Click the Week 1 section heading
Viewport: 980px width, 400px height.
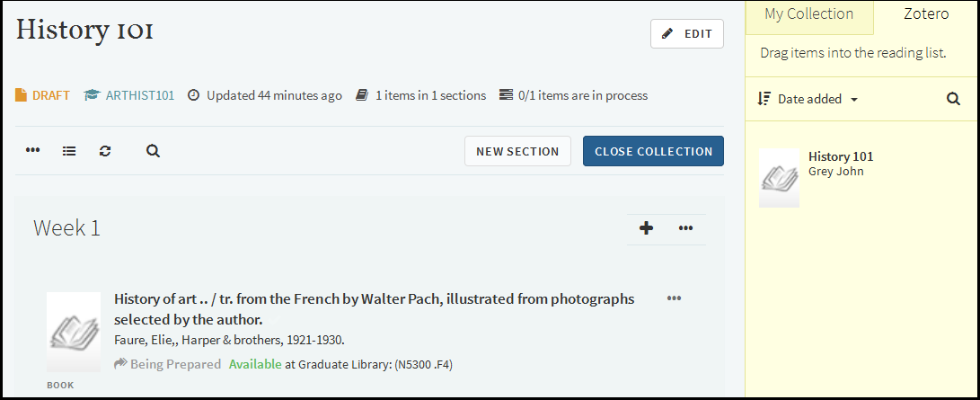click(x=66, y=228)
